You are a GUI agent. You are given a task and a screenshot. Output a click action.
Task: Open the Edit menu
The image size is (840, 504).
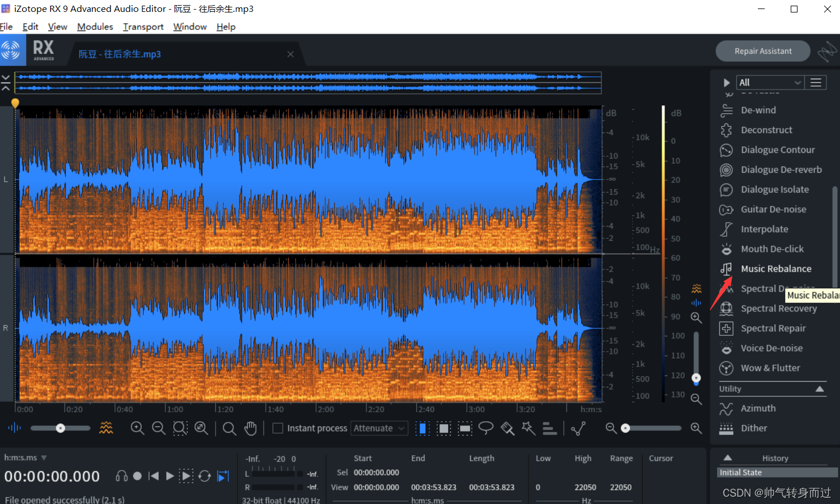click(31, 27)
